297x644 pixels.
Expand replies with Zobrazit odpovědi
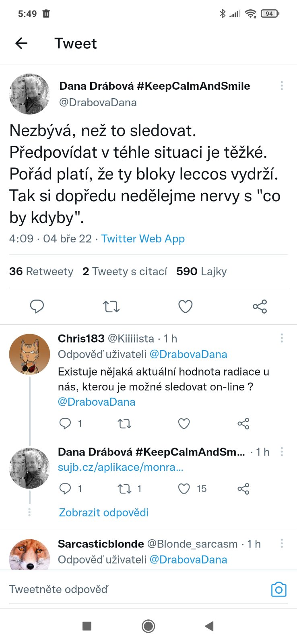pos(104,512)
